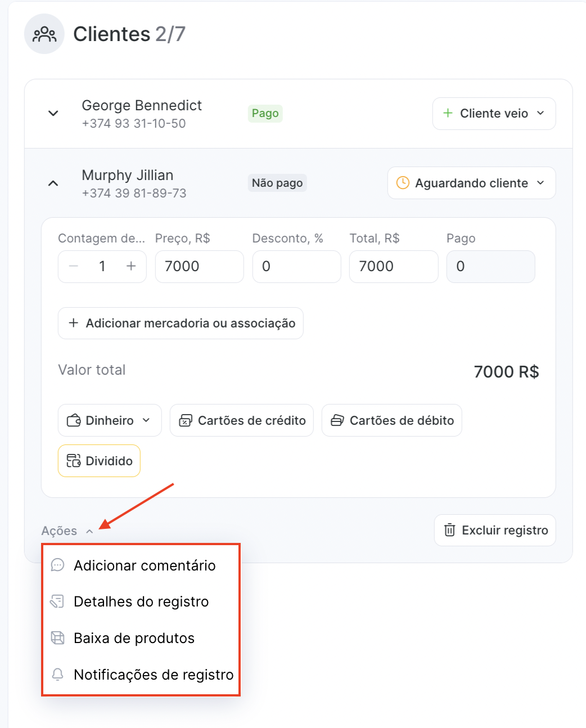Select the Dividido payment option
Image resolution: width=586 pixels, height=728 pixels.
point(99,461)
